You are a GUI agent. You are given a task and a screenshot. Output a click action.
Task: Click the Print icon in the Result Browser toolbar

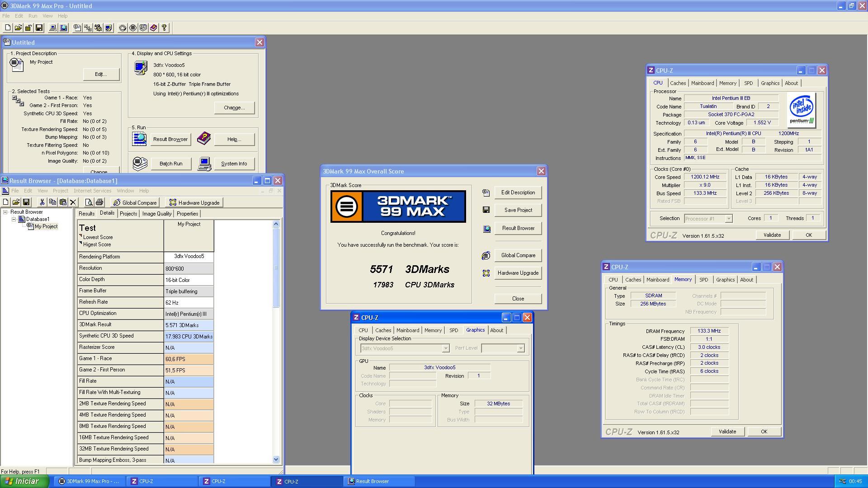pyautogui.click(x=99, y=202)
